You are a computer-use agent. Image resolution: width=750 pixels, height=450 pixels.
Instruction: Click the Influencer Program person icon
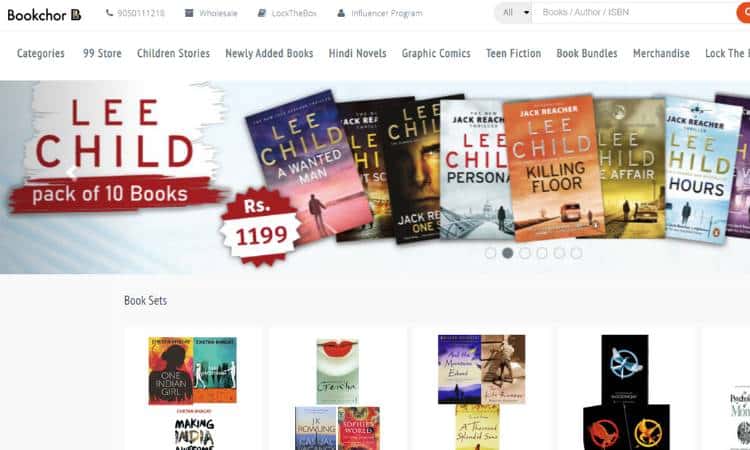point(341,13)
